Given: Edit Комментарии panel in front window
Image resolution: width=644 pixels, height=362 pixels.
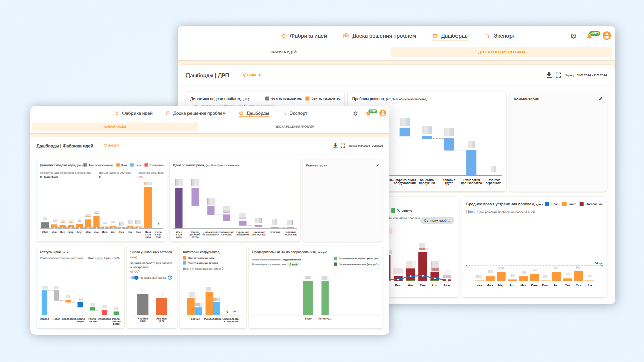Looking at the screenshot, I should point(378,165).
